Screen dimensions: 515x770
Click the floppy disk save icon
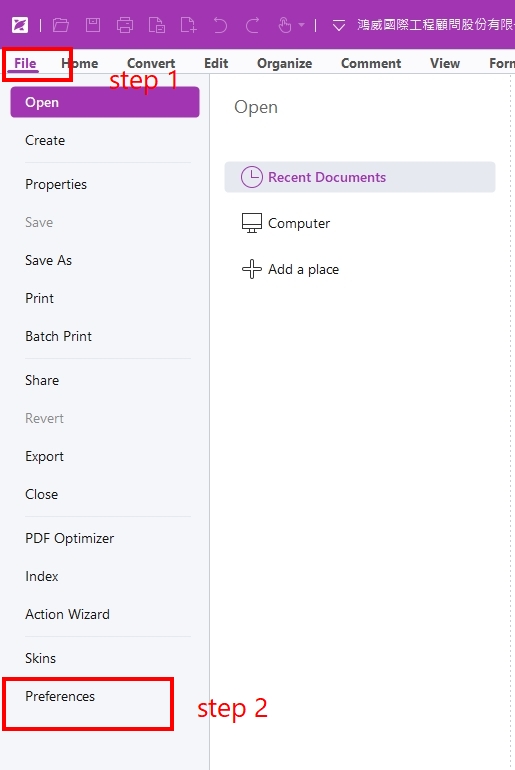pyautogui.click(x=93, y=25)
